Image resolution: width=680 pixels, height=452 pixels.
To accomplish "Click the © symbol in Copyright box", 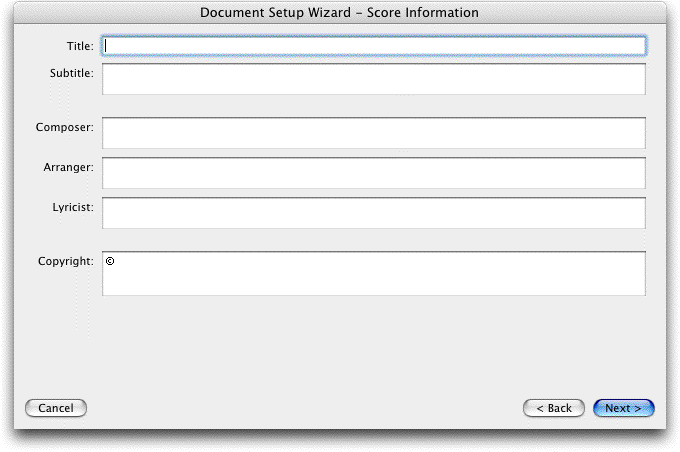I will 110,261.
